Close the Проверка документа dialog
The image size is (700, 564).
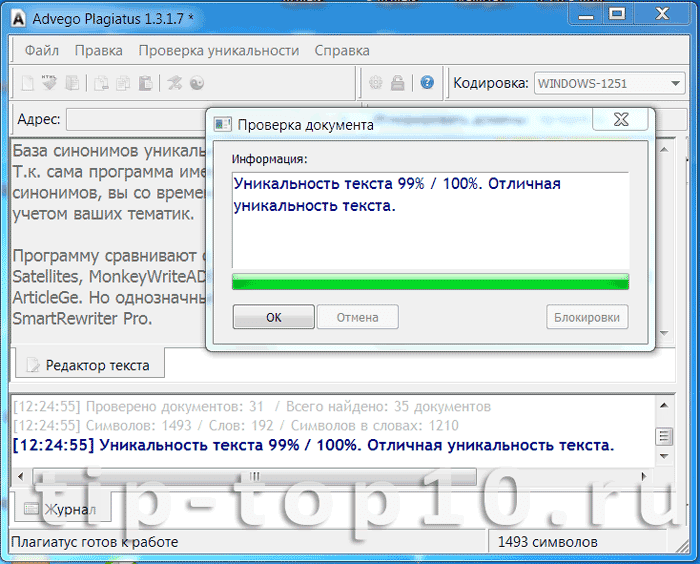point(621,119)
